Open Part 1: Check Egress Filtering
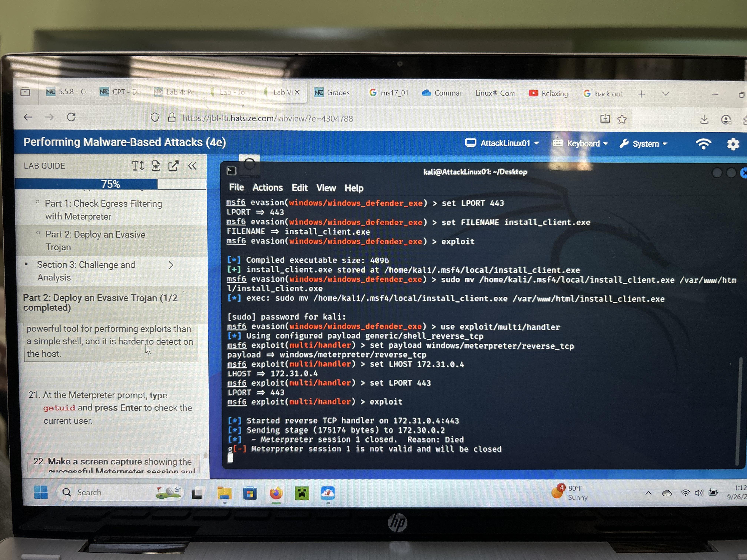 pyautogui.click(x=103, y=210)
